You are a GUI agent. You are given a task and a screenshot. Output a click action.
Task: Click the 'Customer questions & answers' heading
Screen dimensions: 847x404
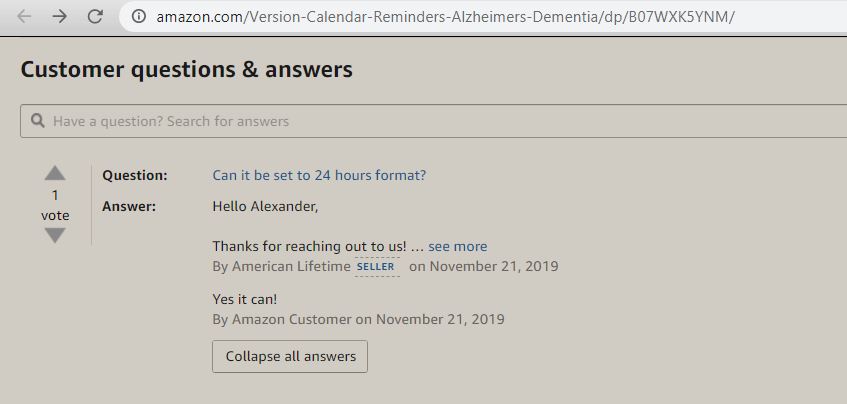(186, 69)
